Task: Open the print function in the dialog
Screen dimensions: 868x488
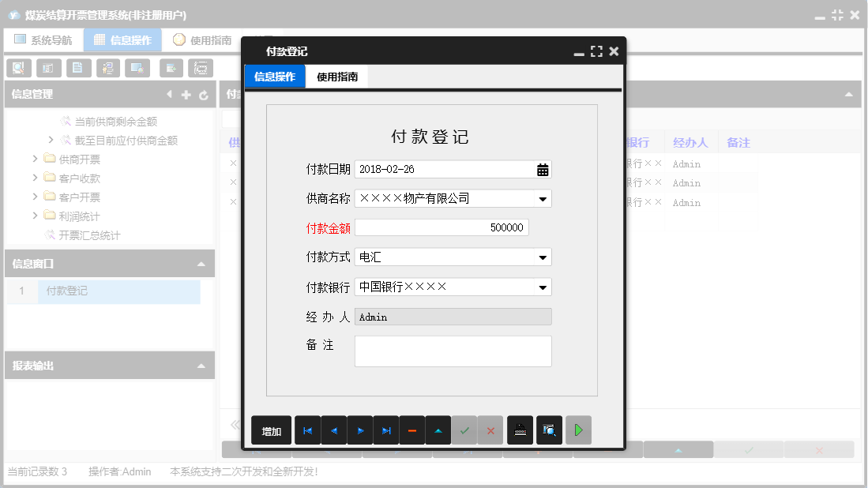Action: pos(519,430)
